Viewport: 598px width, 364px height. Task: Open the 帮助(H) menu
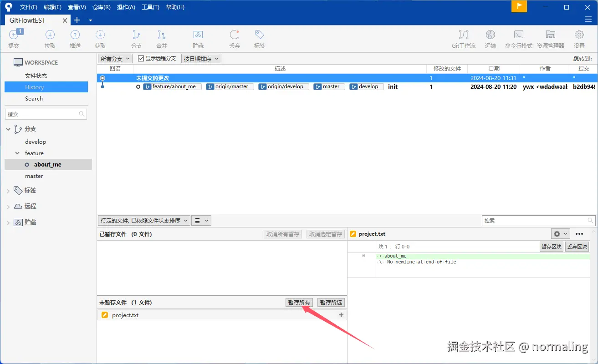pos(175,7)
